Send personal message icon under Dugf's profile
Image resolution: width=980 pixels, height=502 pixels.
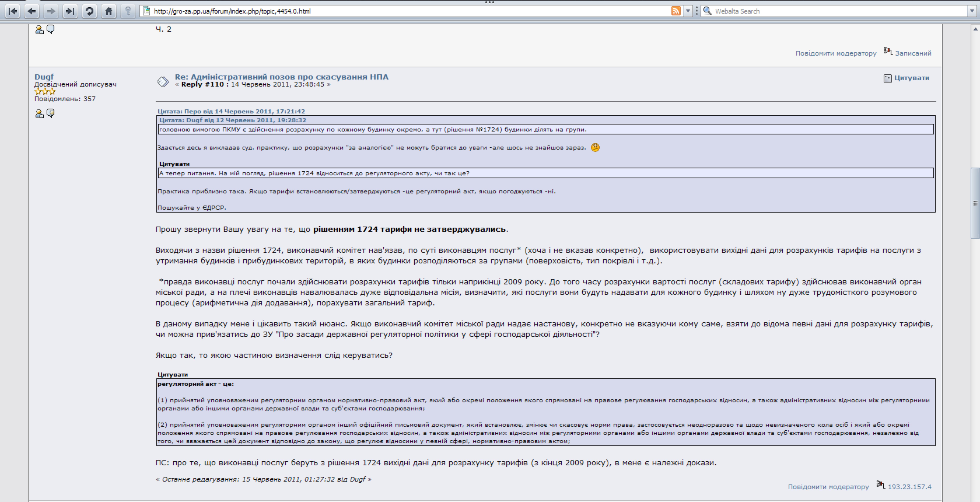(51, 113)
